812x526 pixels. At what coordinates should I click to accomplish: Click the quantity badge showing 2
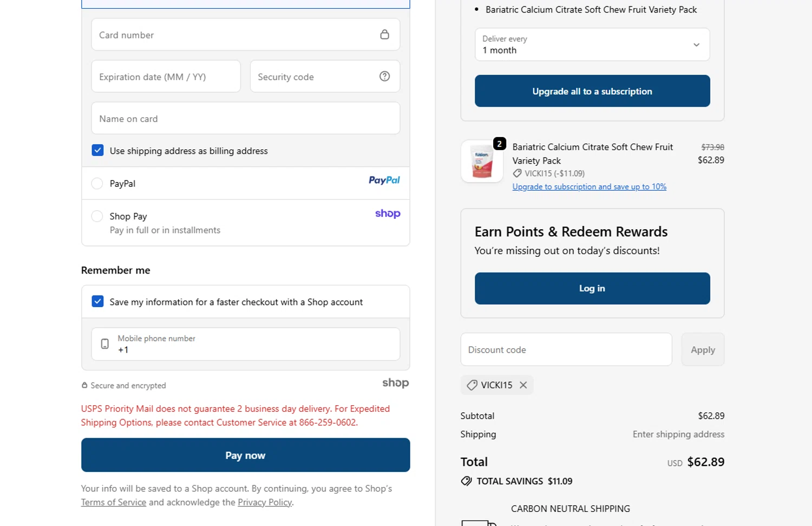(499, 144)
